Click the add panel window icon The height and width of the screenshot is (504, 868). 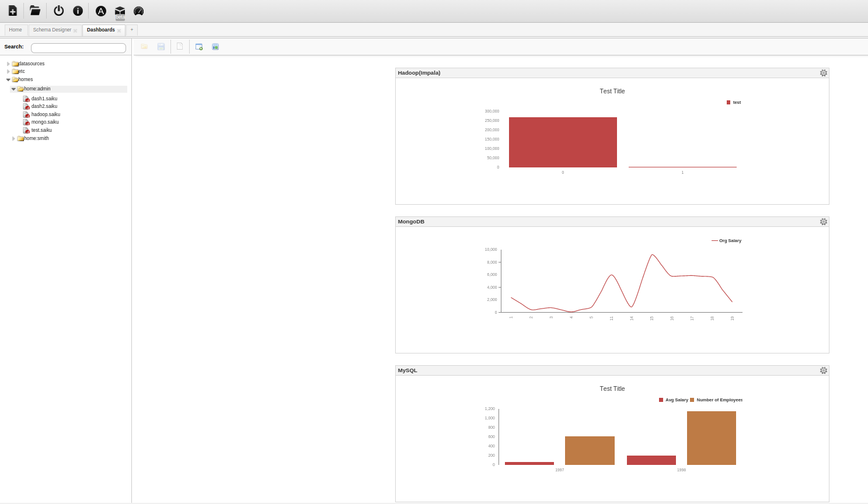click(x=199, y=47)
